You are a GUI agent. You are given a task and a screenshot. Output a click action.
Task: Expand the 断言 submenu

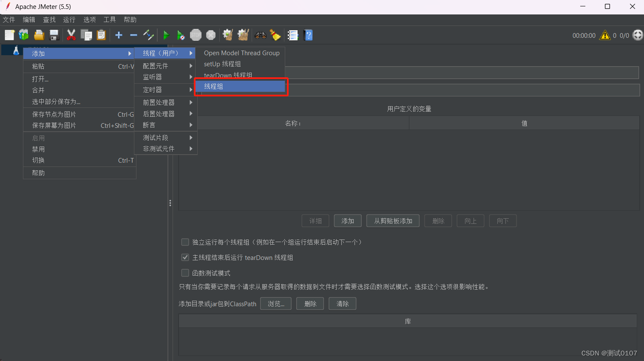click(x=165, y=125)
